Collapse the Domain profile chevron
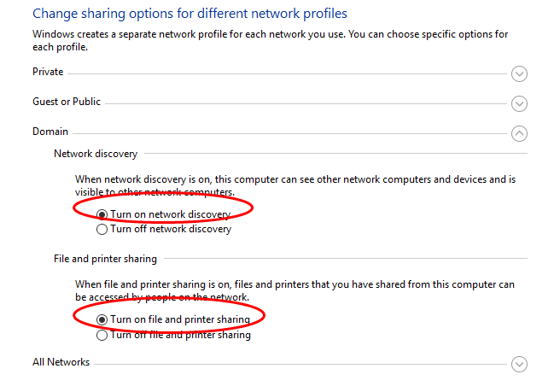This screenshot has width=554, height=392. 519,133
